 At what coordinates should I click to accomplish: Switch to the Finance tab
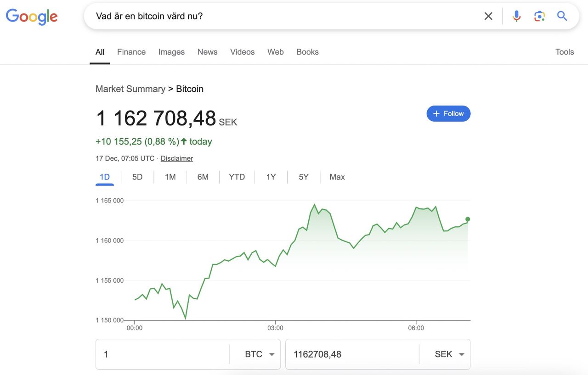pyautogui.click(x=131, y=52)
